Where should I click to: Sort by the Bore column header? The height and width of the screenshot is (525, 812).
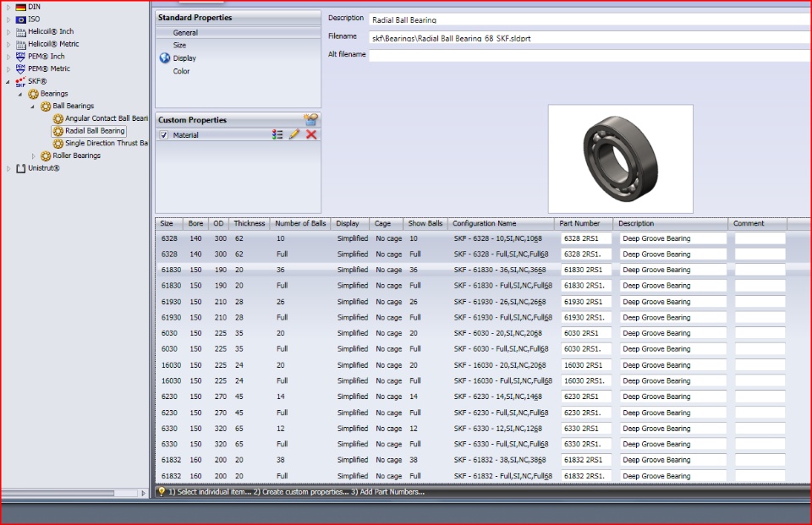click(195, 224)
